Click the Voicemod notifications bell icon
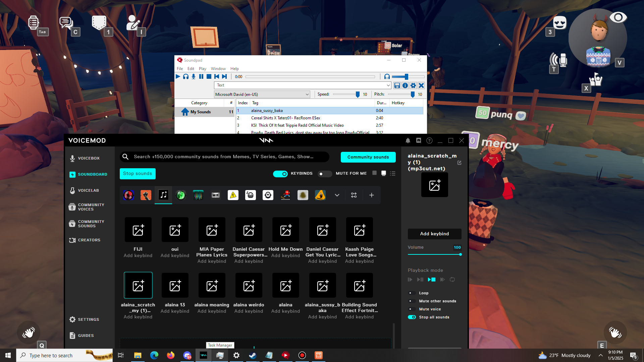 click(408, 141)
